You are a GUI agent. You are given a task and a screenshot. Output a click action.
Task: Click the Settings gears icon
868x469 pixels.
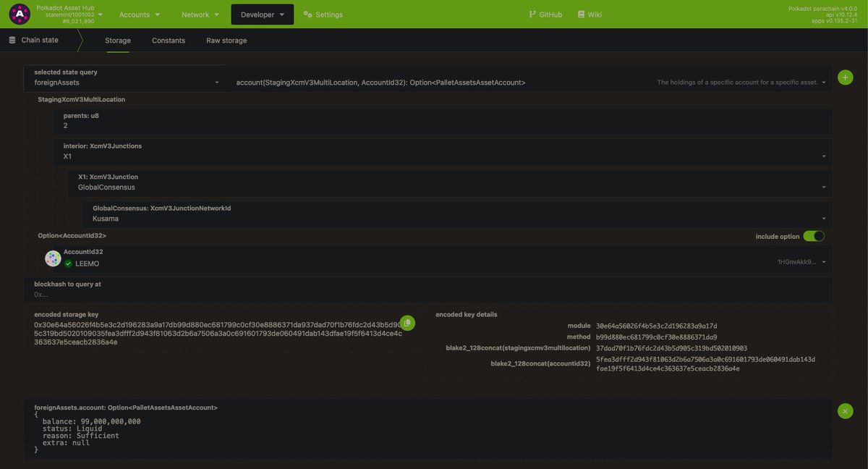pos(307,14)
